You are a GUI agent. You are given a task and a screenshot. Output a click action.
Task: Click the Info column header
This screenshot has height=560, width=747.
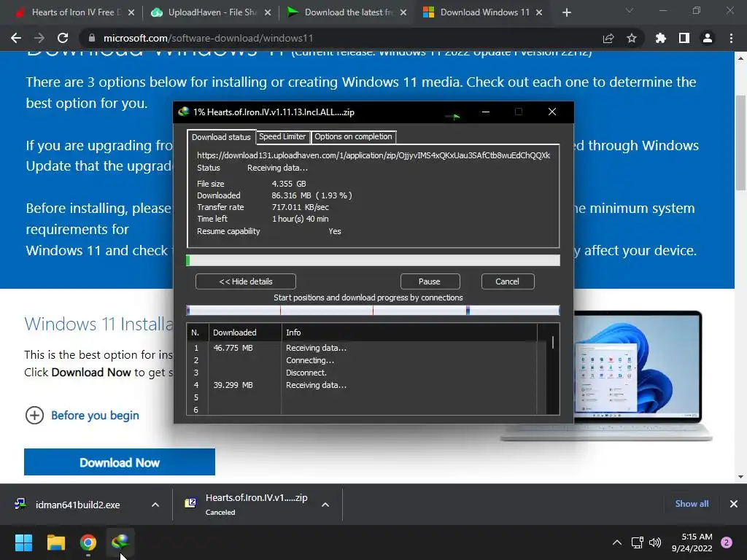pos(409,332)
